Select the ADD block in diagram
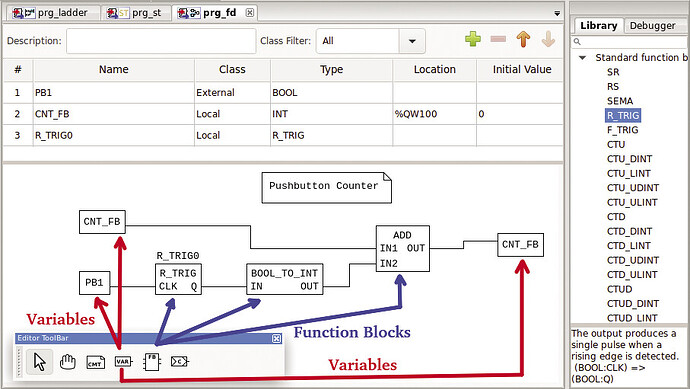Screen dimensions: 690x389 [403, 249]
